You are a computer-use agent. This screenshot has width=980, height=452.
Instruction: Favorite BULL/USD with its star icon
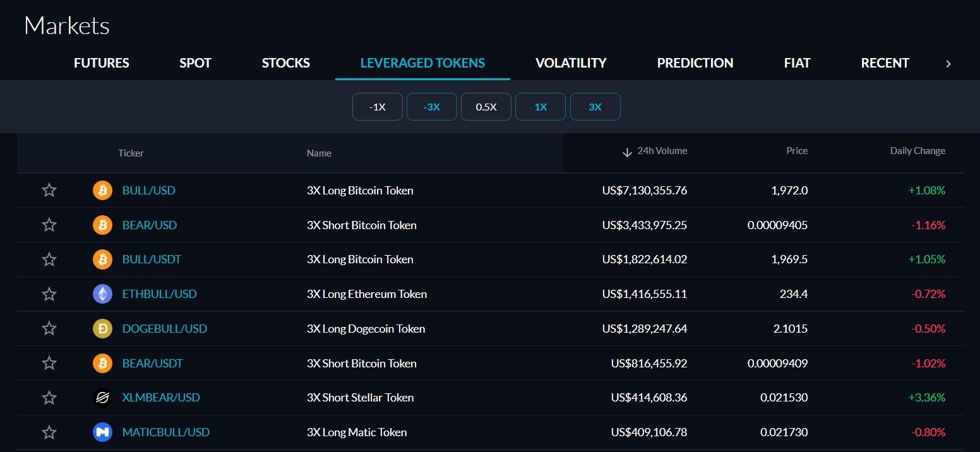pos(49,190)
